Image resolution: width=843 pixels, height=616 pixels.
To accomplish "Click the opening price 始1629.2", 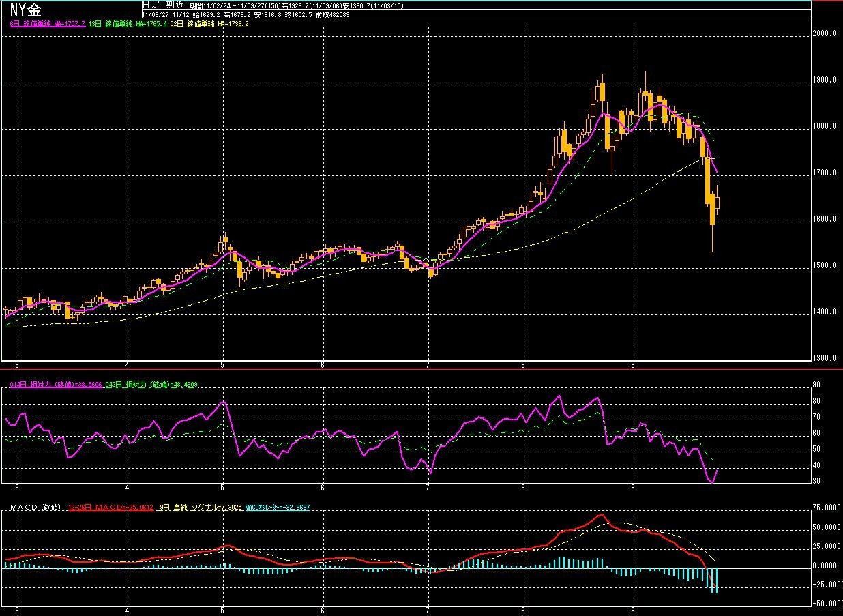I will (x=206, y=15).
